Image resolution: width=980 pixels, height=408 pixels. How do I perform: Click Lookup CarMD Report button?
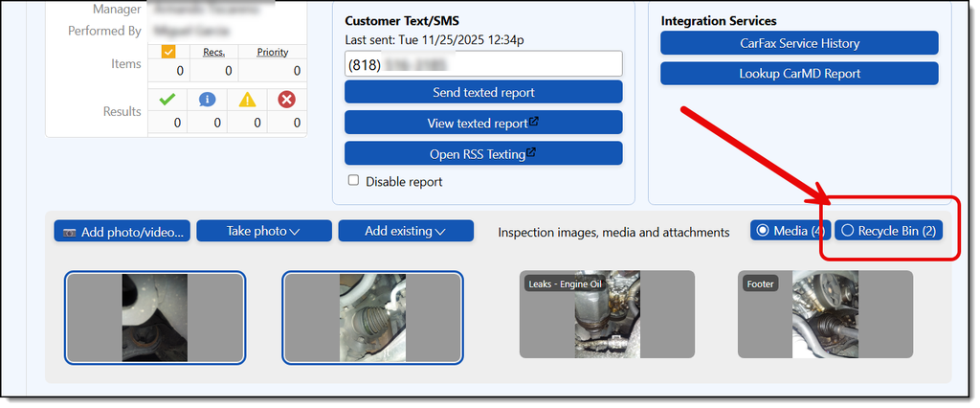[799, 73]
